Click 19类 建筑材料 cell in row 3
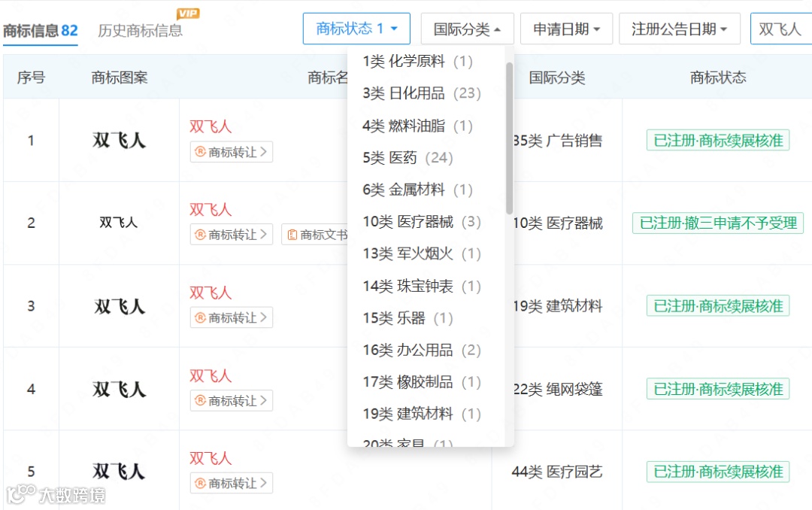This screenshot has height=510, width=812. pos(558,306)
